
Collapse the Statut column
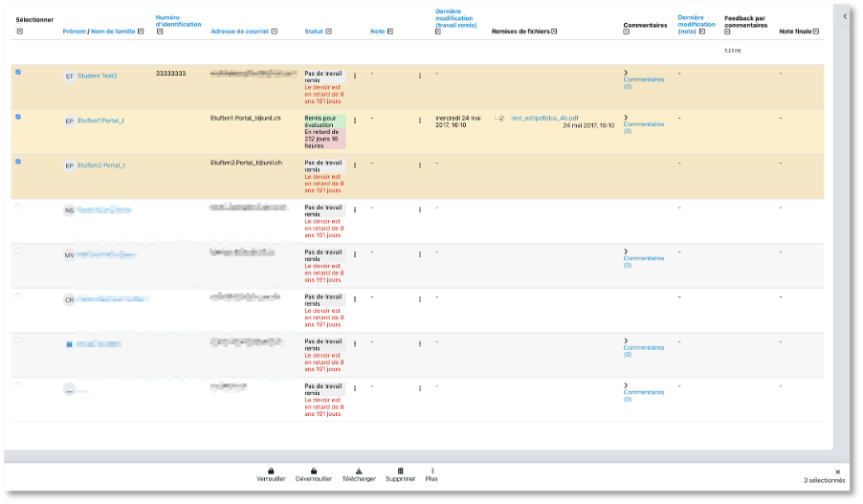[329, 32]
